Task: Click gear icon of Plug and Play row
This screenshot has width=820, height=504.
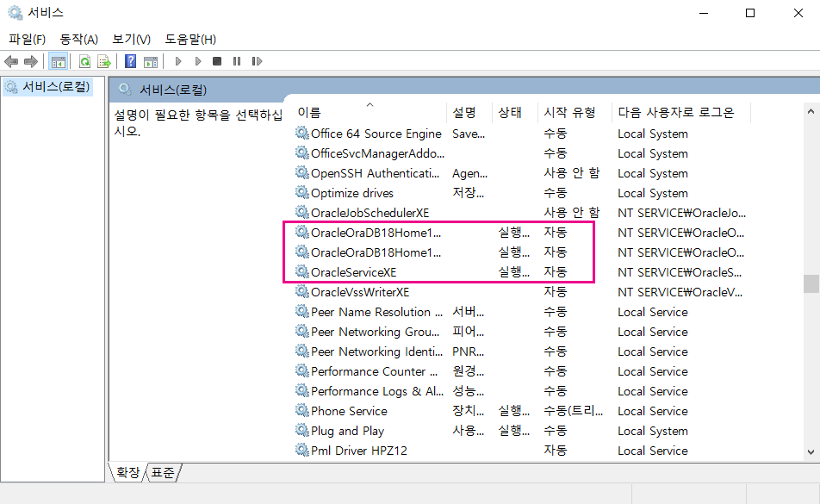Action: pos(301,430)
